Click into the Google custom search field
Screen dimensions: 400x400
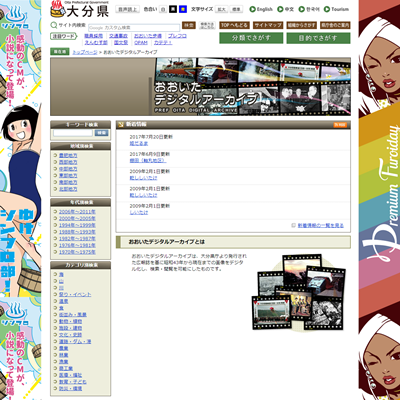tap(134, 28)
